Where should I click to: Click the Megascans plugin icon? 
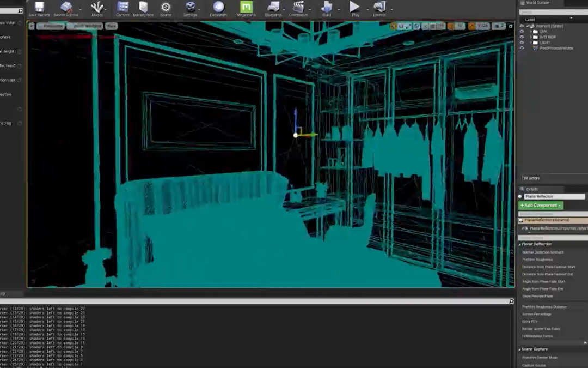click(x=246, y=7)
